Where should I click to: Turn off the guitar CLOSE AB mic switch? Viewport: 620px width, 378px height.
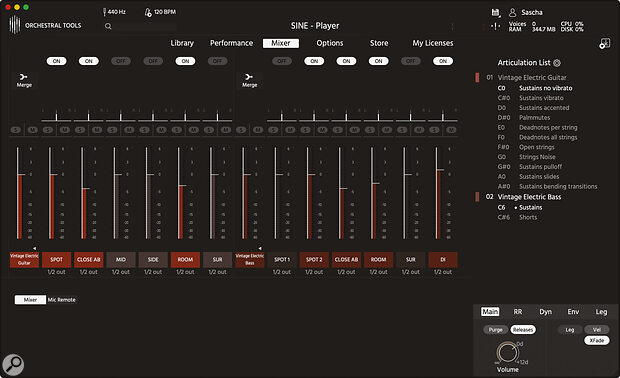tap(89, 61)
